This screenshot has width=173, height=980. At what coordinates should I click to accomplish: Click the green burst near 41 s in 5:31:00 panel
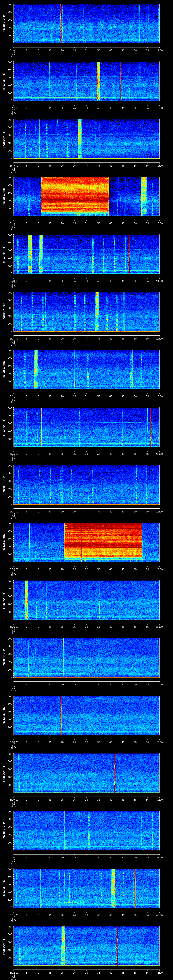click(113, 888)
